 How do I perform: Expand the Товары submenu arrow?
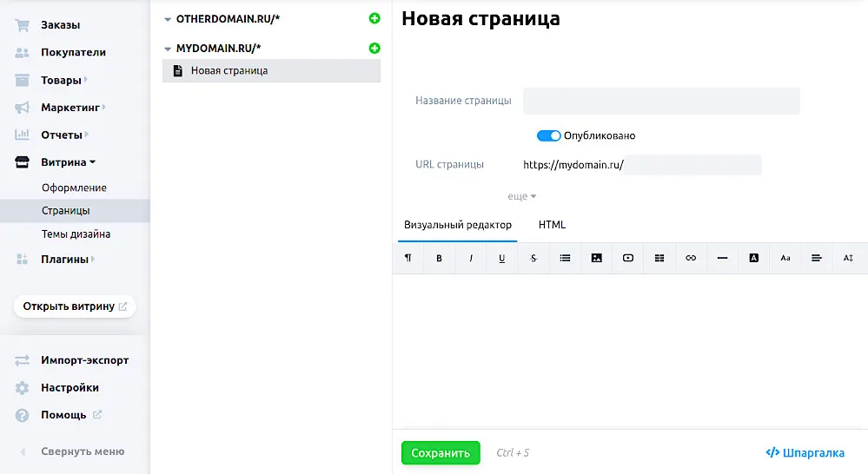(86, 80)
